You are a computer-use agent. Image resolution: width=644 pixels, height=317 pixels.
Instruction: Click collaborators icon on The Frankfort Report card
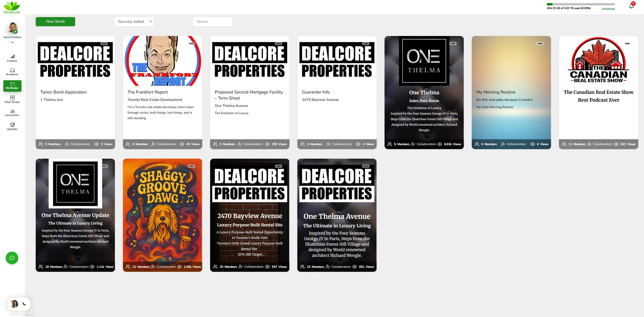pyautogui.click(x=153, y=144)
